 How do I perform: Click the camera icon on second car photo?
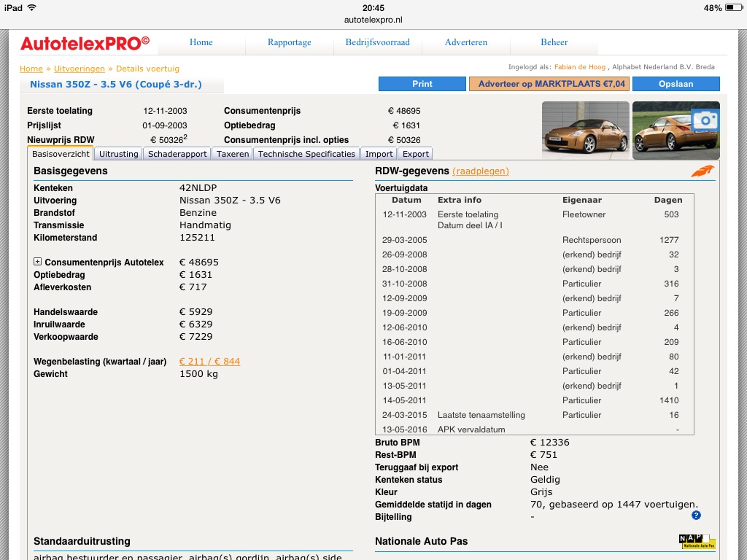tap(705, 120)
